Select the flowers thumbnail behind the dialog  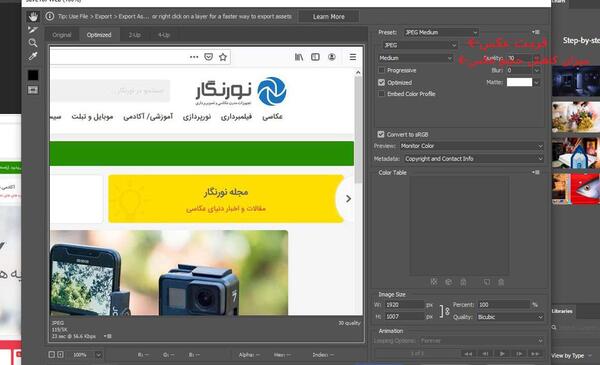[576, 117]
